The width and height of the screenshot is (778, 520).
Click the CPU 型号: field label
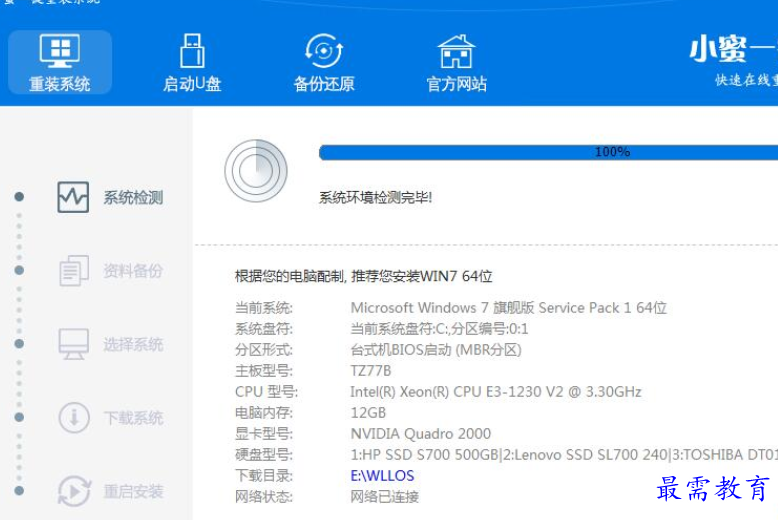[266, 391]
